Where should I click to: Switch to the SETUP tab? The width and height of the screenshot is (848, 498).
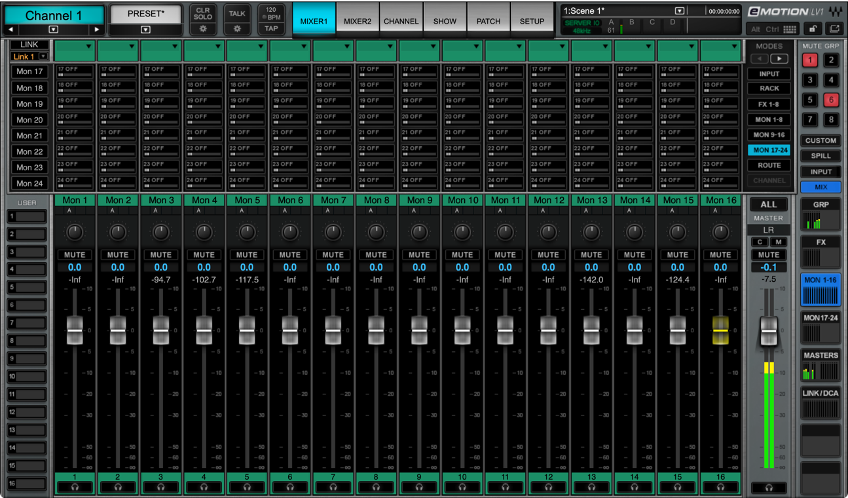pos(532,21)
